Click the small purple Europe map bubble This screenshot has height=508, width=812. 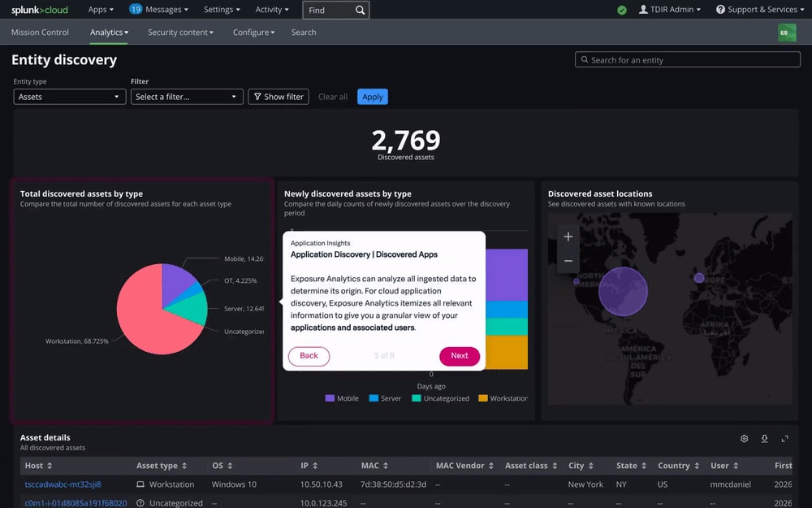pyautogui.click(x=699, y=278)
